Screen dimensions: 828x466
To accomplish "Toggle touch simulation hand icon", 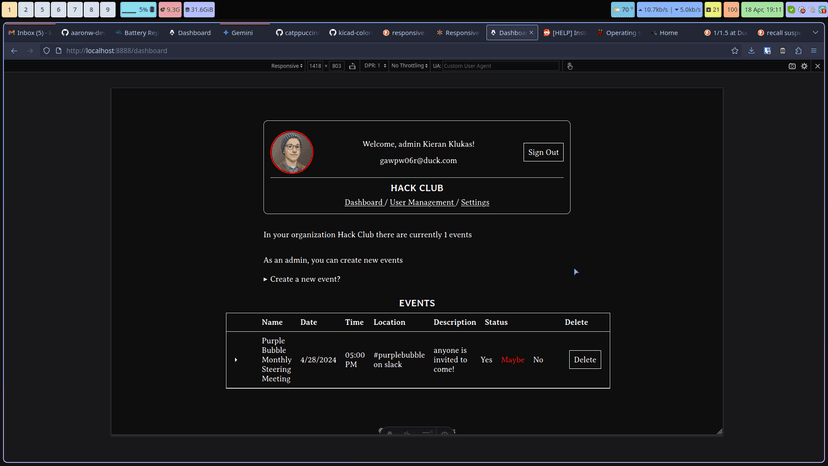I will (x=570, y=66).
